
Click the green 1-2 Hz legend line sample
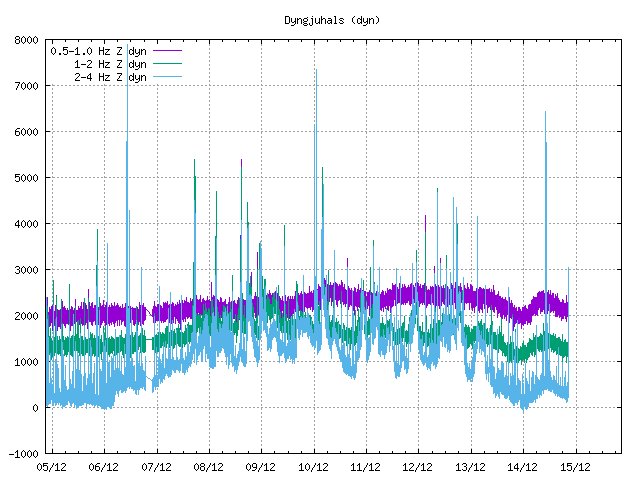(167, 63)
